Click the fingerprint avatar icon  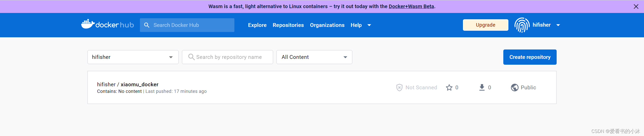pyautogui.click(x=522, y=25)
